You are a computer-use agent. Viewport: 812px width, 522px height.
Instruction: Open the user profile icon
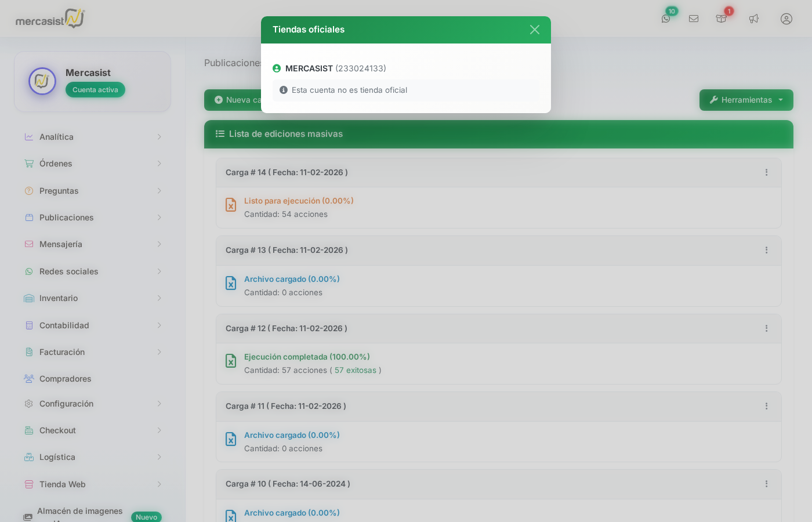coord(786,19)
